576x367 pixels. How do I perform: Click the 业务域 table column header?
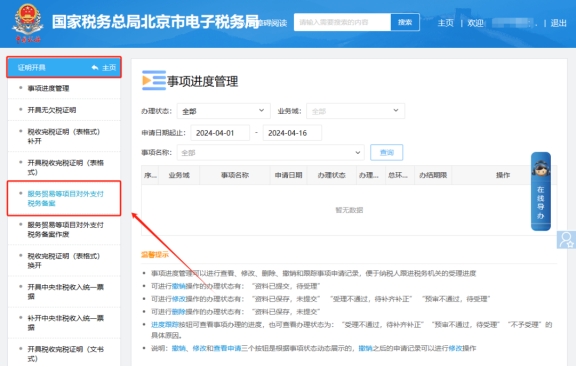pyautogui.click(x=179, y=175)
